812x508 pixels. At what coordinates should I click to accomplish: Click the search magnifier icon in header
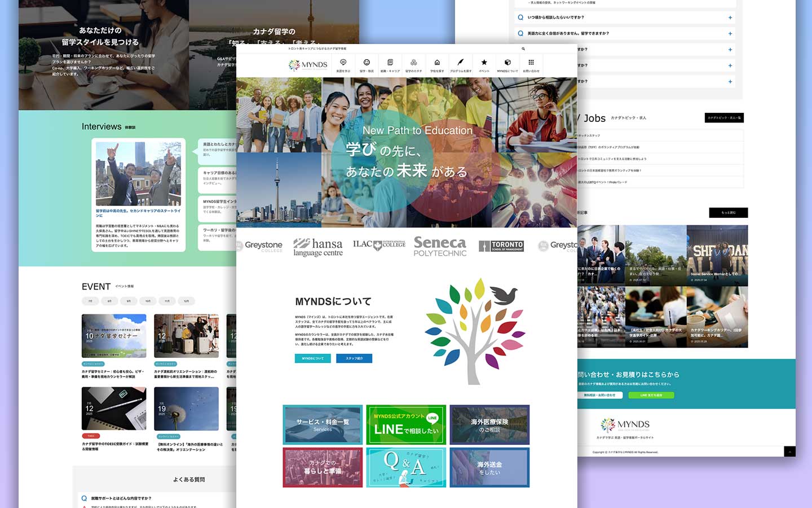(523, 49)
